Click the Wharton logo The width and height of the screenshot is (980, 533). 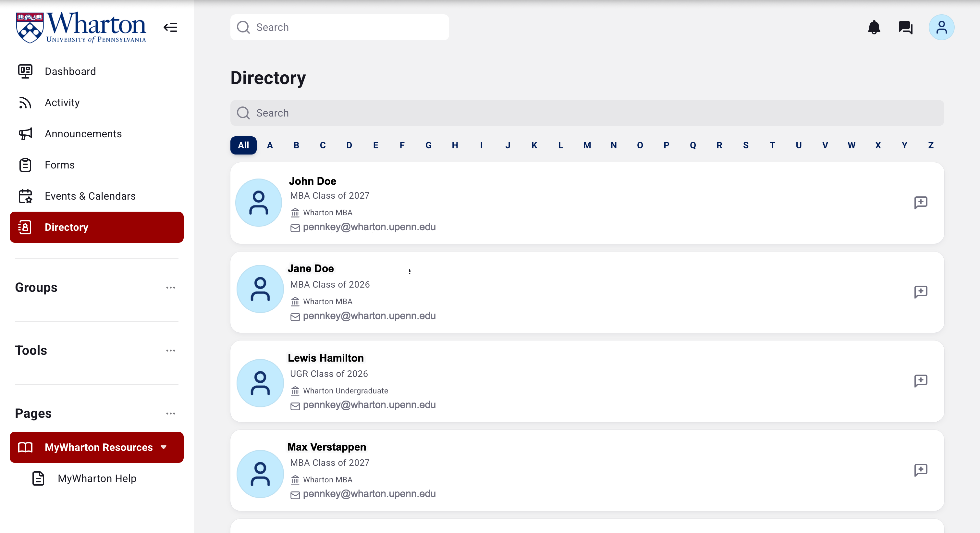point(81,27)
